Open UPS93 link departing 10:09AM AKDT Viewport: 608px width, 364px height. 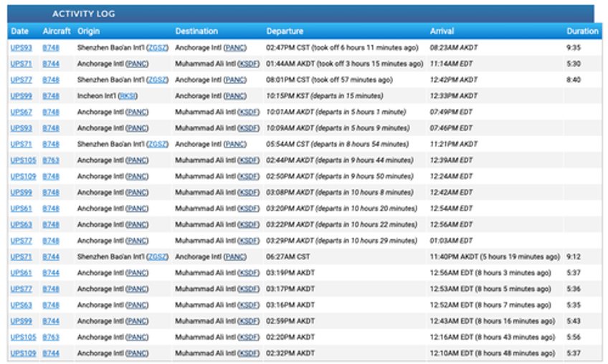point(21,128)
